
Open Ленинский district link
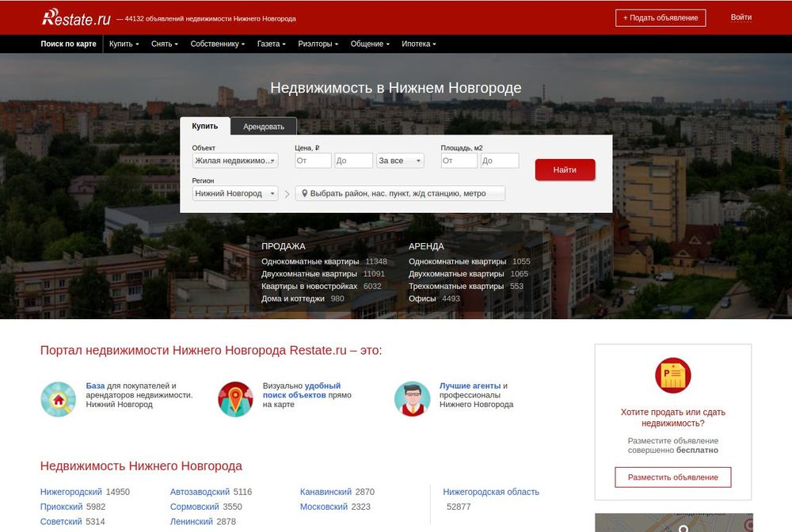[x=192, y=522]
